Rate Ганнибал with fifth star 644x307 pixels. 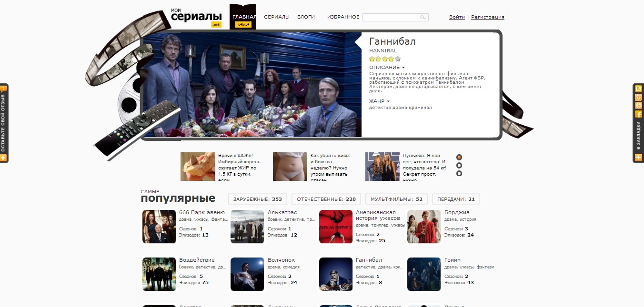(398, 59)
